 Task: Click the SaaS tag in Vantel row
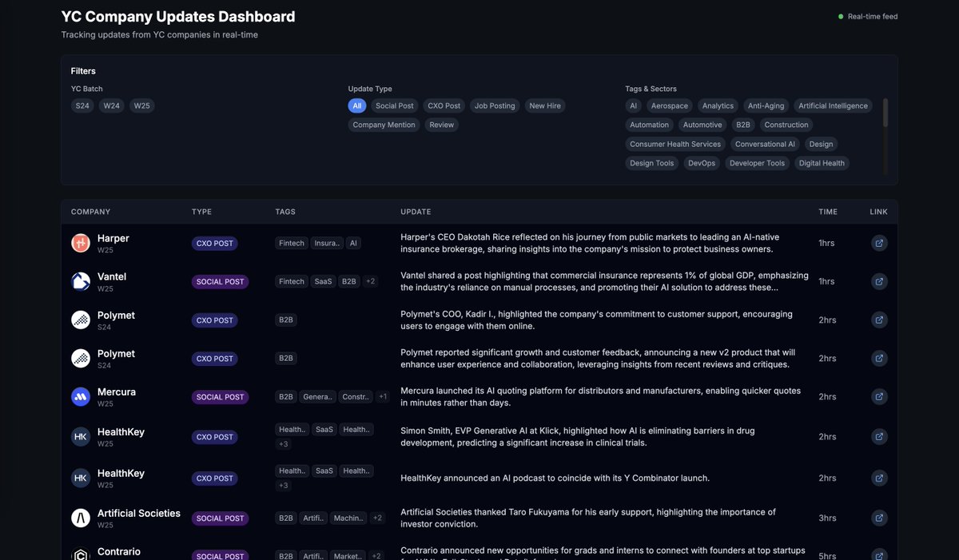pos(323,281)
